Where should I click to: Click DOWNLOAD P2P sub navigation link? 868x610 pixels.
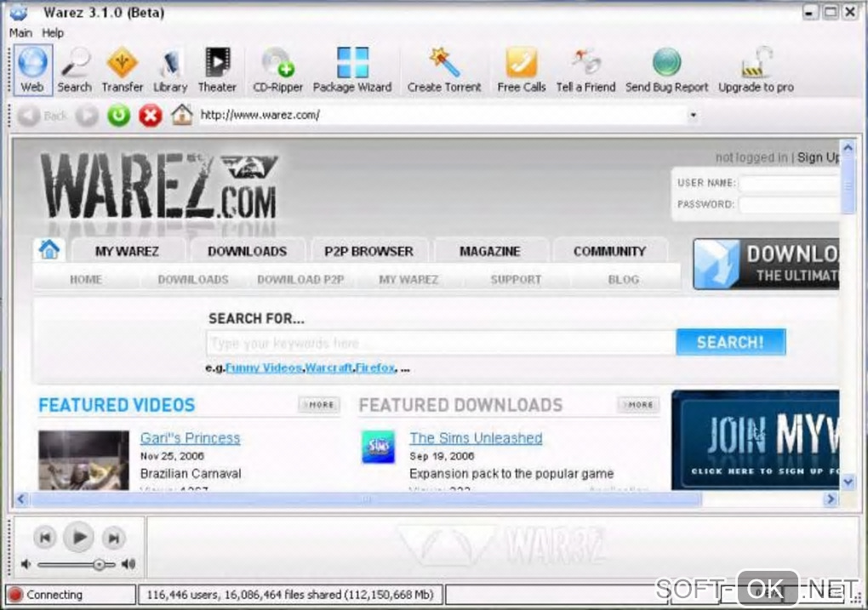(x=300, y=280)
